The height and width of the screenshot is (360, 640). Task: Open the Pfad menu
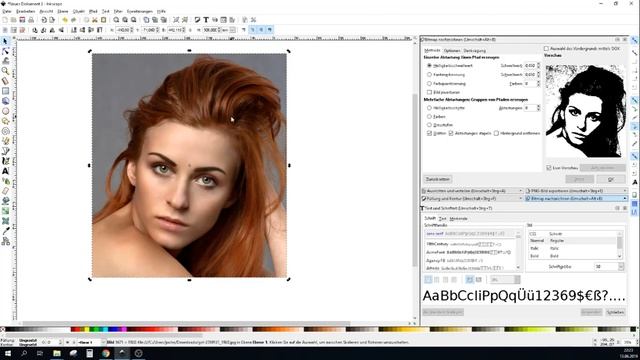point(93,11)
